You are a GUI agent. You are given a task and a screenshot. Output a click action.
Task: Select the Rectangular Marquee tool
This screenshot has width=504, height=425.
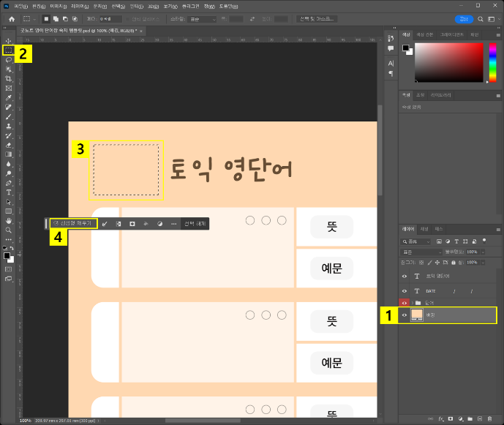8,50
